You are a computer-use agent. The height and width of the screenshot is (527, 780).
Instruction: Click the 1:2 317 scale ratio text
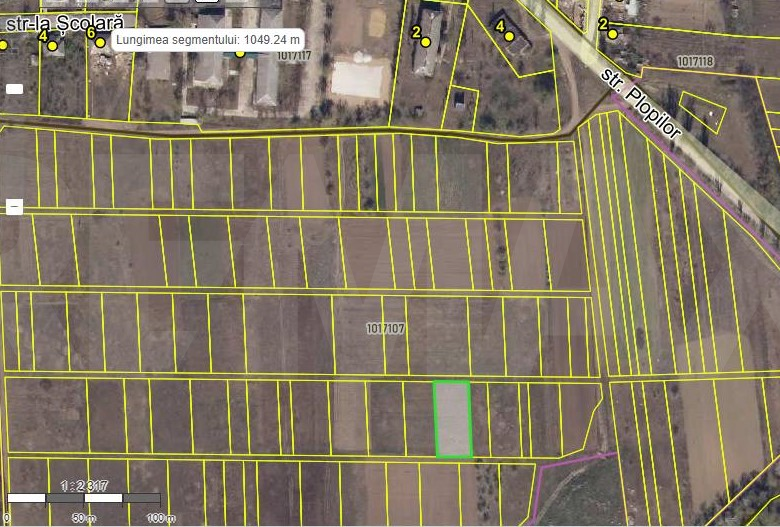(84, 485)
